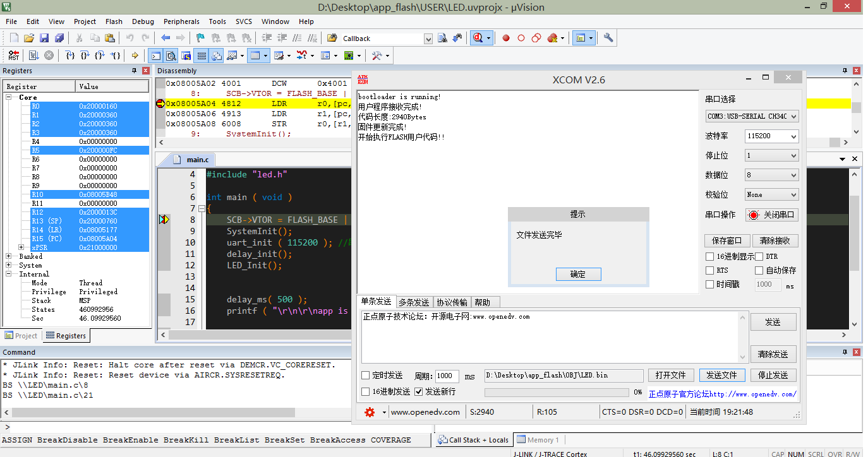Viewport: 868px width, 457px height.
Task: Click the Navigate Backwards blue arrow
Action: [166, 38]
